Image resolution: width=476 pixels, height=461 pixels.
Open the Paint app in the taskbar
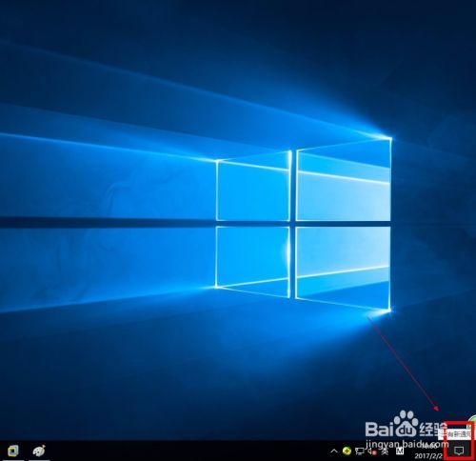(x=39, y=451)
